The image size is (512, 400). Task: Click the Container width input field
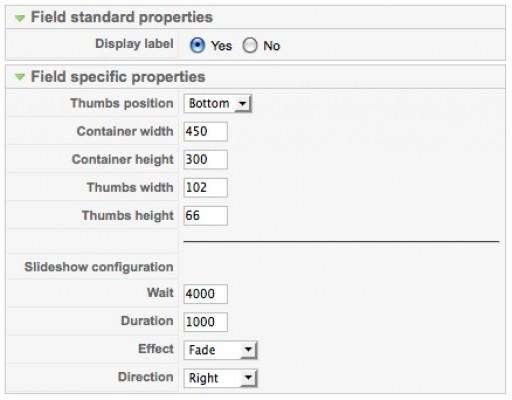[x=206, y=131]
